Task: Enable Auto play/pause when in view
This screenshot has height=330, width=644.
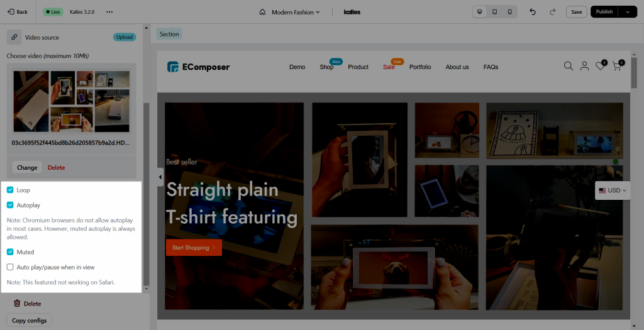Action: click(10, 267)
